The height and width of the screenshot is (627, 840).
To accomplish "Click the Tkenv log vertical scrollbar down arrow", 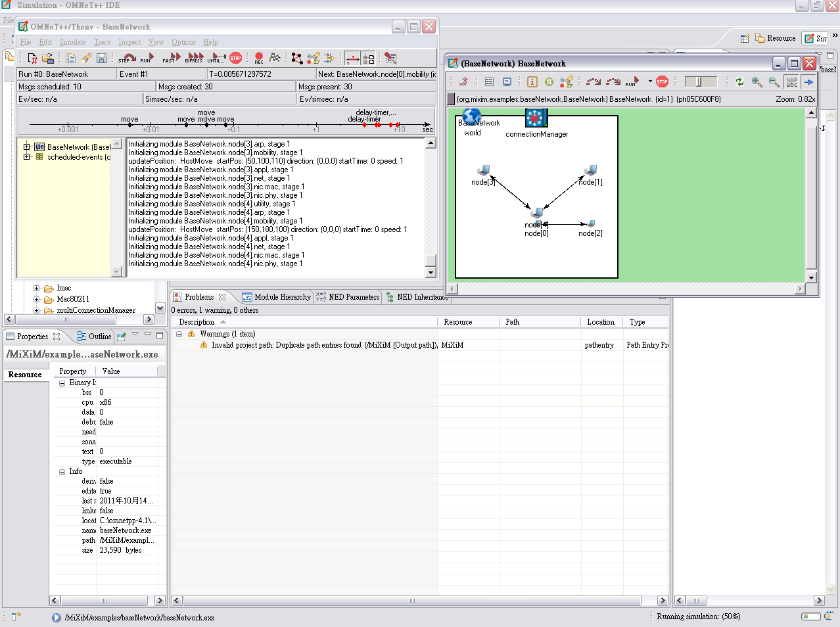I will [x=431, y=272].
